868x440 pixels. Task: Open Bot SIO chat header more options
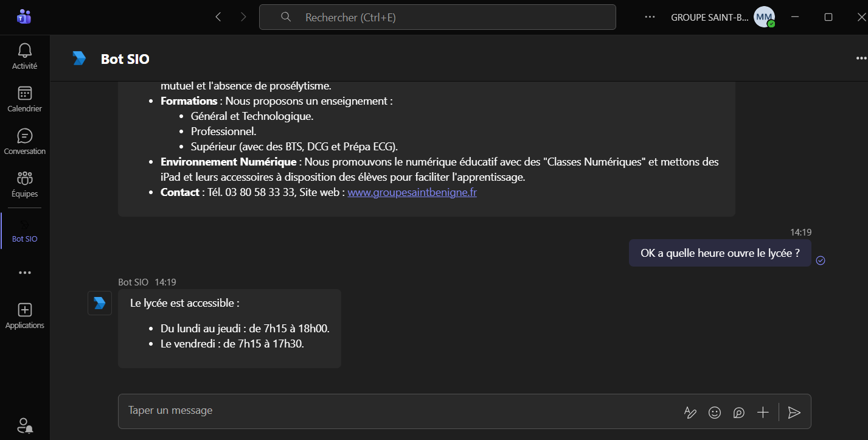click(x=861, y=58)
